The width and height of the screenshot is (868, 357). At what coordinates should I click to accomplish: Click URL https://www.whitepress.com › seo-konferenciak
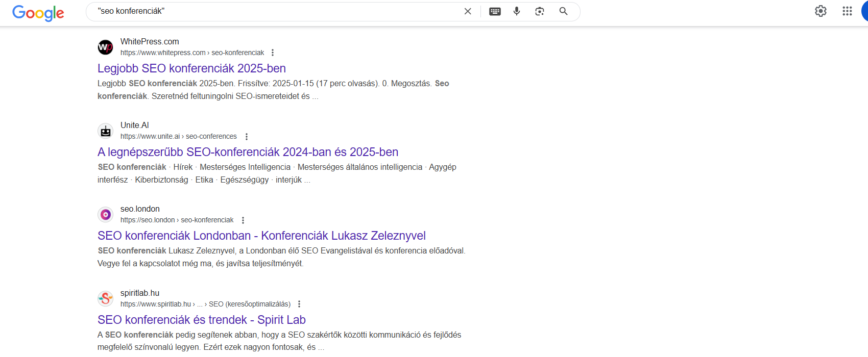pos(192,53)
